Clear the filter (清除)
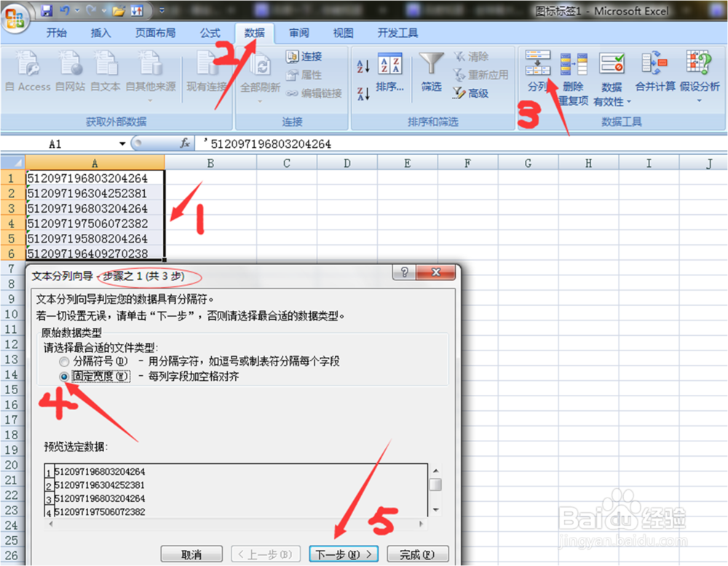Image resolution: width=728 pixels, height=566 pixels. (471, 56)
